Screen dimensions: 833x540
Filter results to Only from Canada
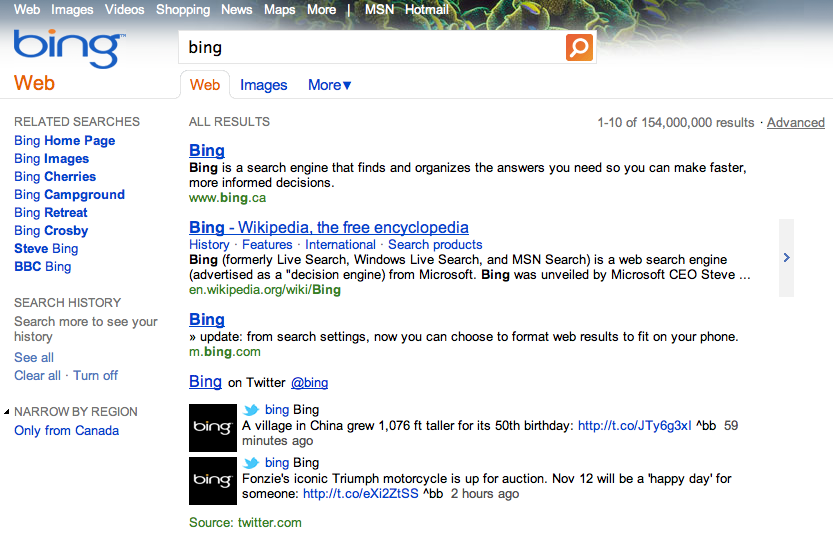pos(66,431)
